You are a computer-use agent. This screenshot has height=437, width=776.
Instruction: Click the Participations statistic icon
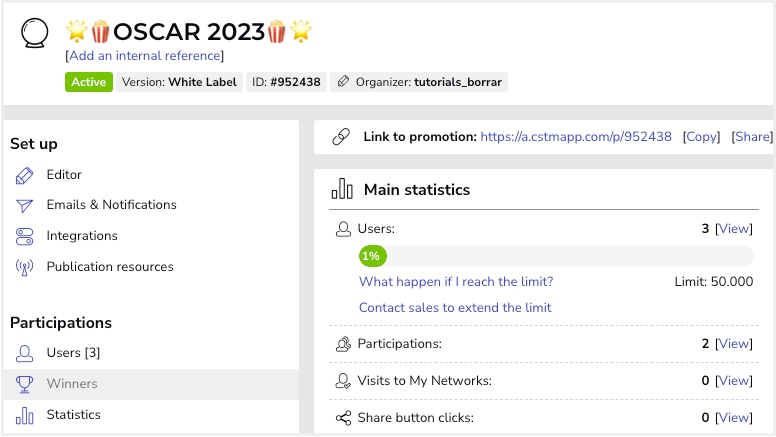point(343,344)
